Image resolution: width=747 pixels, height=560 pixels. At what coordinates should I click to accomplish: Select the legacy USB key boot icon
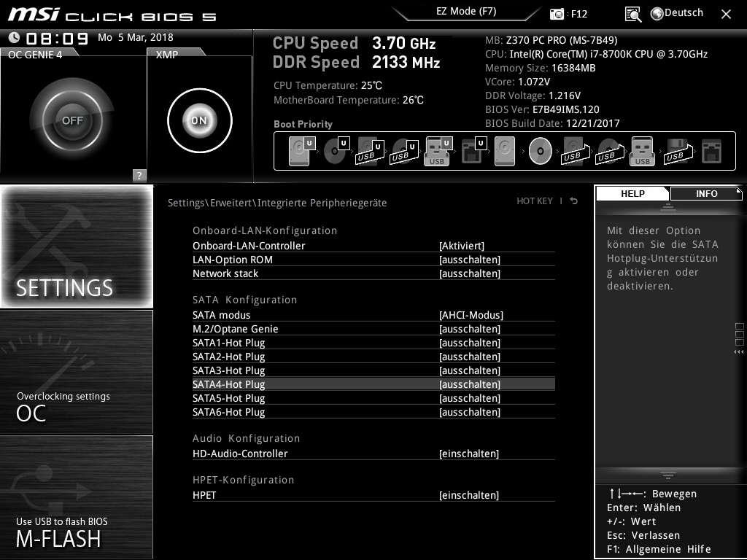[643, 151]
